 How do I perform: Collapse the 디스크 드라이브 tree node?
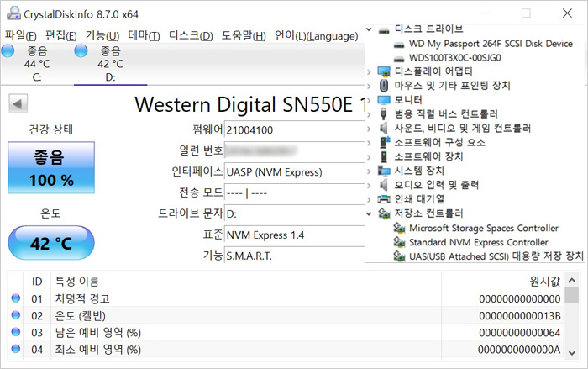369,29
